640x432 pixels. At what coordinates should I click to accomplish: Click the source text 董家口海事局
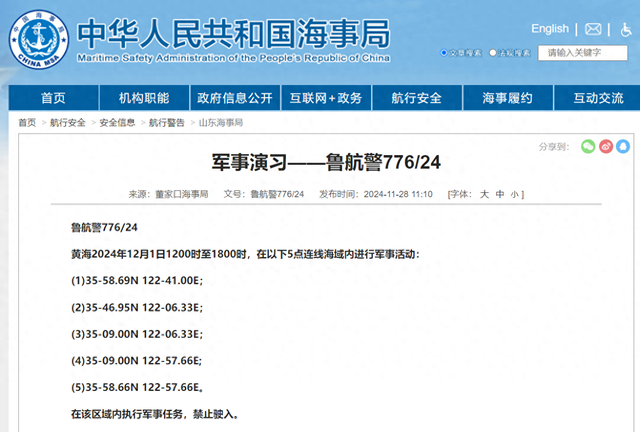(182, 194)
